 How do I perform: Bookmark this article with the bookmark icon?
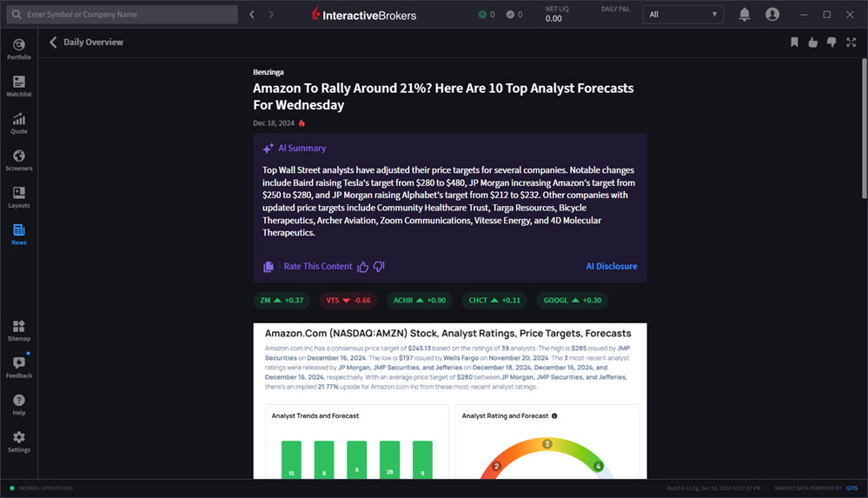click(794, 42)
